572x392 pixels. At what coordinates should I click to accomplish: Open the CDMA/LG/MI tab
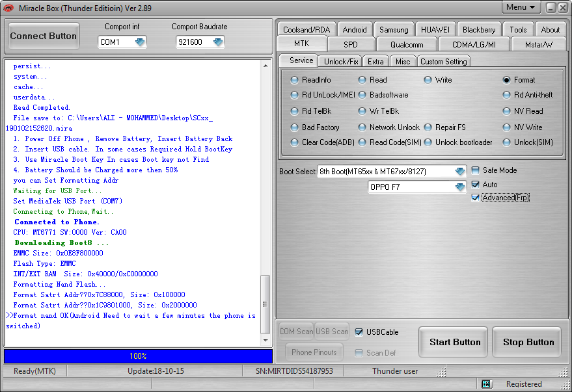pos(474,44)
